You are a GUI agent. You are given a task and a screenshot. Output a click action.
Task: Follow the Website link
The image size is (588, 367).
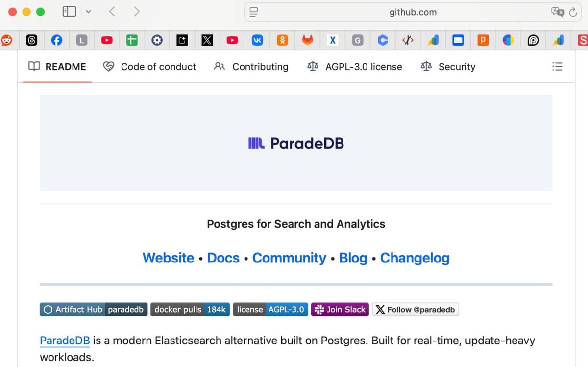[168, 258]
